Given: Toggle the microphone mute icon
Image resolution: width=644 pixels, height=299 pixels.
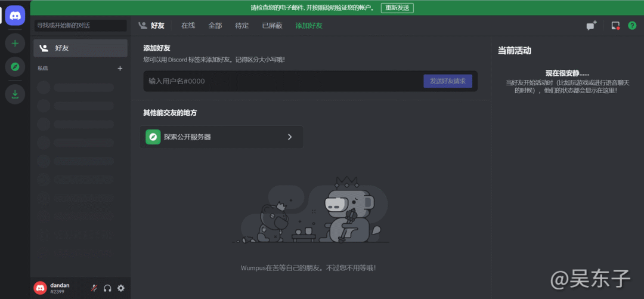Looking at the screenshot, I should coord(94,288).
